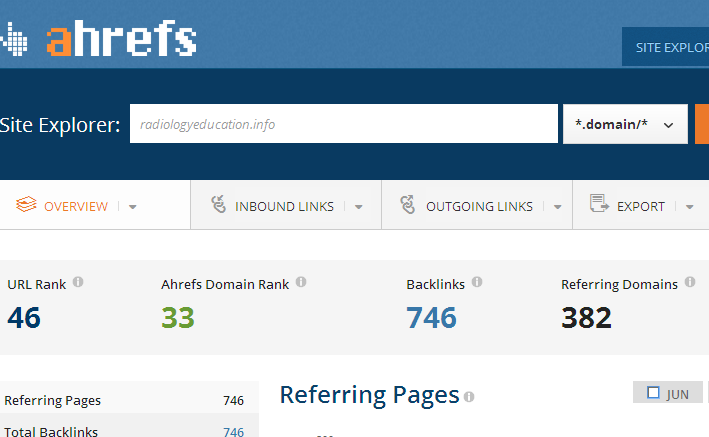
Task: Expand the Overview dropdown arrow
Action: pos(132,207)
